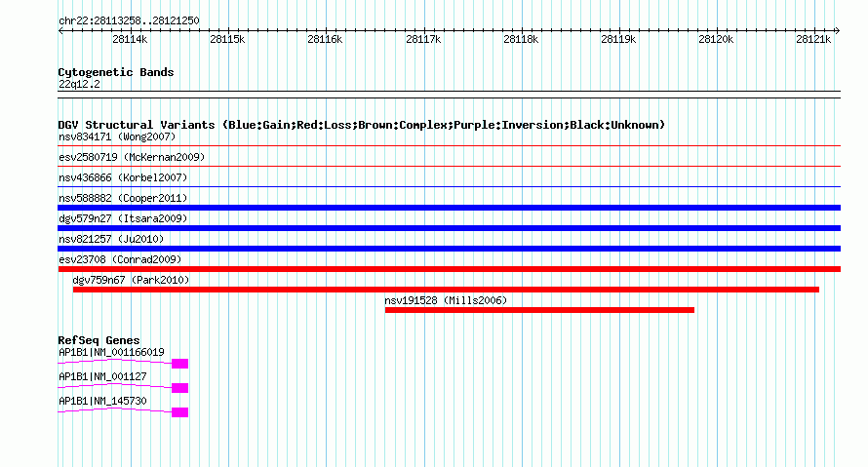Click the 28114k ruler tick label
Image resolution: width=868 pixels, height=467 pixels.
[130, 39]
